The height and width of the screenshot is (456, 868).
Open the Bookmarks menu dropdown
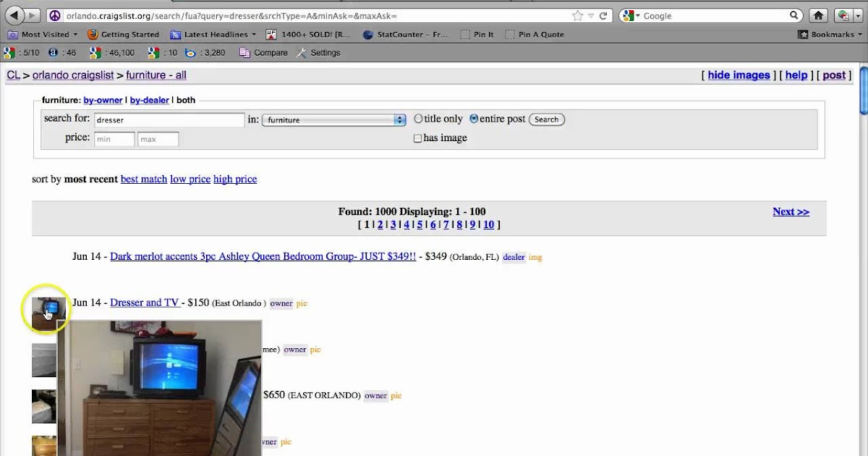pyautogui.click(x=830, y=34)
